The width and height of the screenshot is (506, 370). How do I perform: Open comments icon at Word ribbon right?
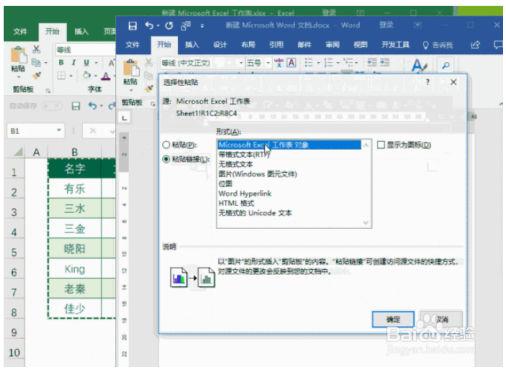pos(498,45)
